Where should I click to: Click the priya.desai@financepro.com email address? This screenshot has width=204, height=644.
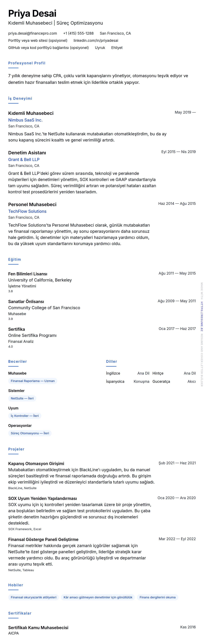(x=33, y=33)
